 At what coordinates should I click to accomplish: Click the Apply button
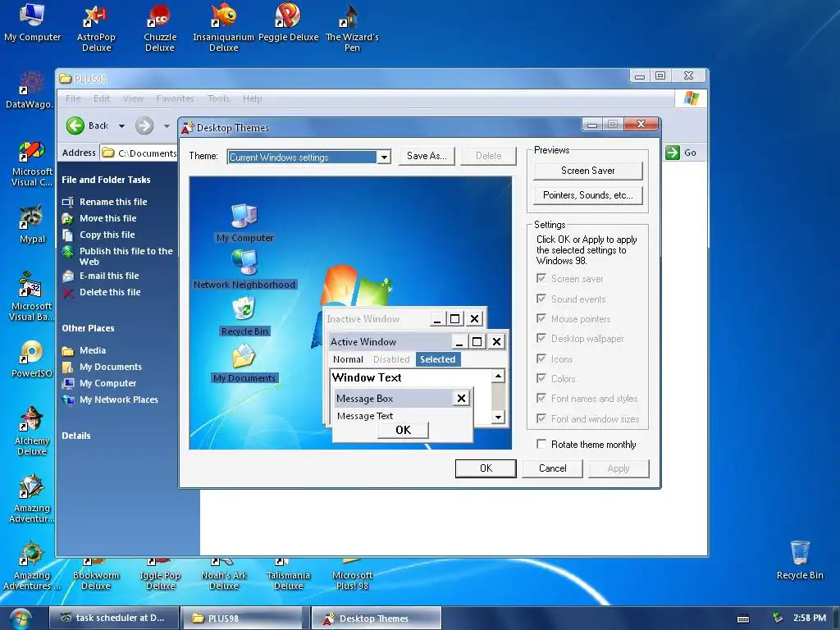[x=619, y=468]
